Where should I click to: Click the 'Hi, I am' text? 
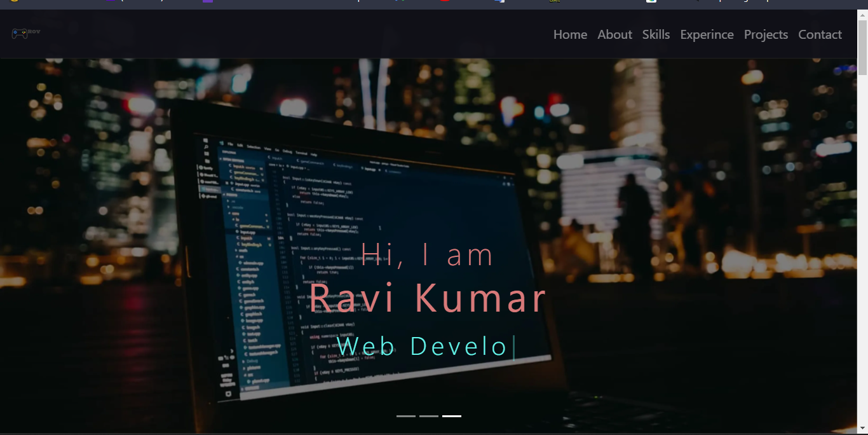[x=428, y=255]
